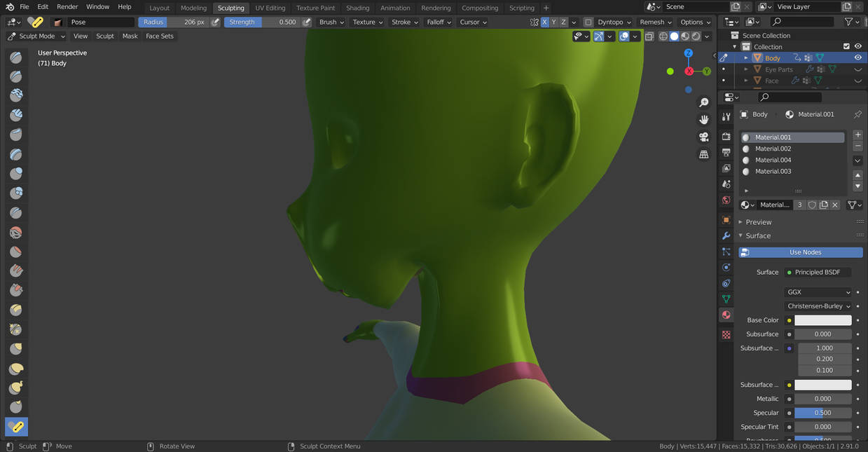
Task: Open the File menu
Action: pyautogui.click(x=25, y=7)
